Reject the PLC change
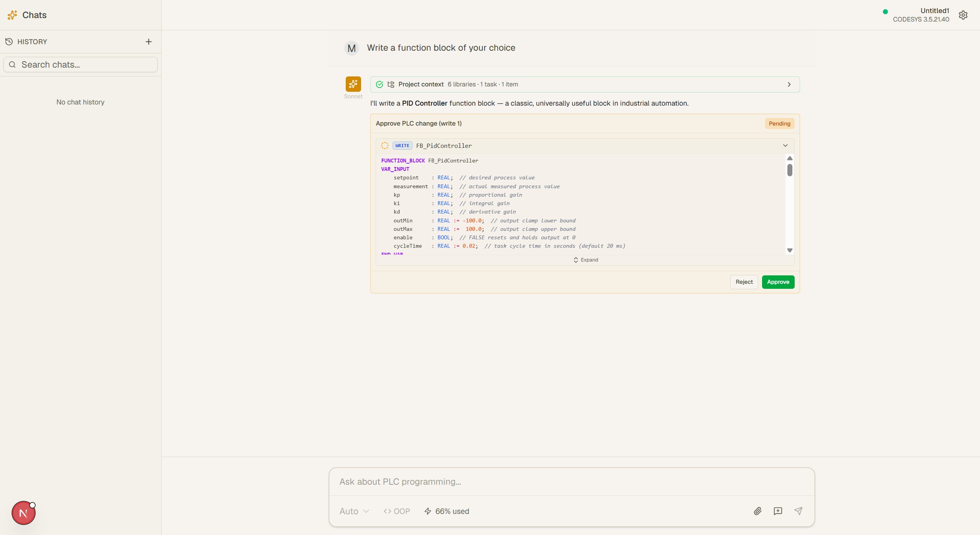This screenshot has height=535, width=980. pyautogui.click(x=744, y=282)
